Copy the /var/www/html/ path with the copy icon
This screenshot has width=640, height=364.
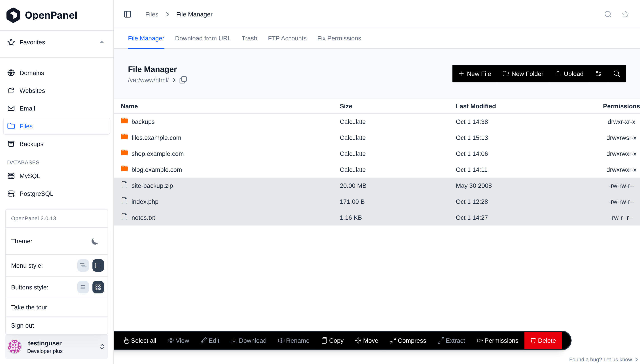183,80
